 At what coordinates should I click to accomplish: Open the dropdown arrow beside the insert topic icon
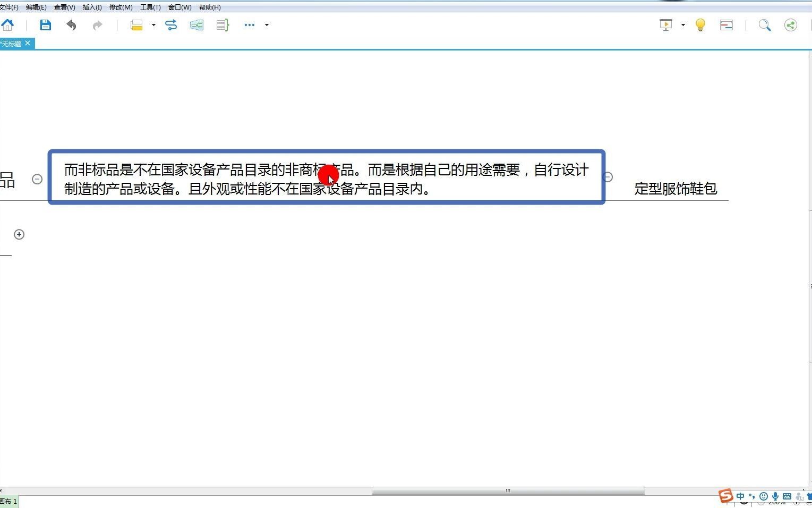point(153,25)
